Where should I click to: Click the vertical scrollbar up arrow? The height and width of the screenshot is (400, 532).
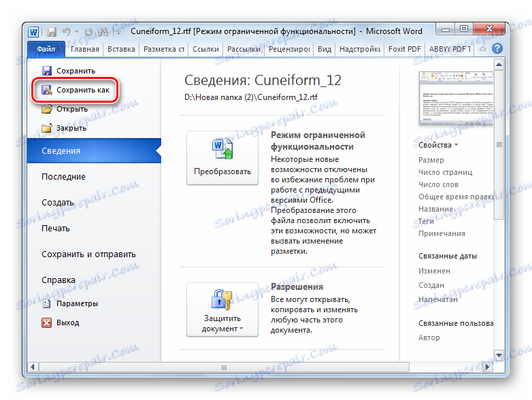[x=499, y=64]
